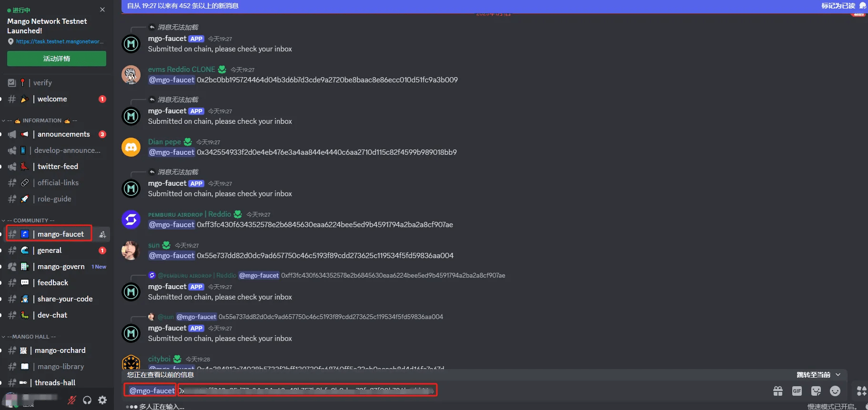
Task: Click evms Reddio CLONE username
Action: (182, 70)
